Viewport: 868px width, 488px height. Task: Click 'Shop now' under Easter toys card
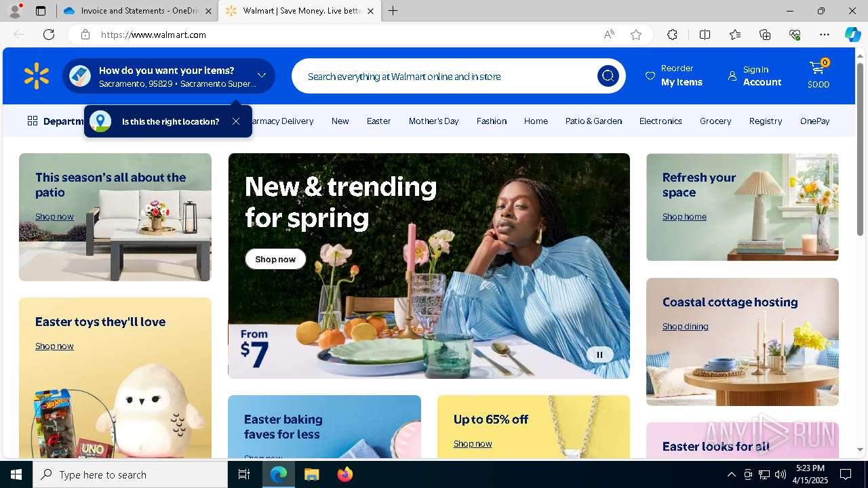(x=54, y=346)
